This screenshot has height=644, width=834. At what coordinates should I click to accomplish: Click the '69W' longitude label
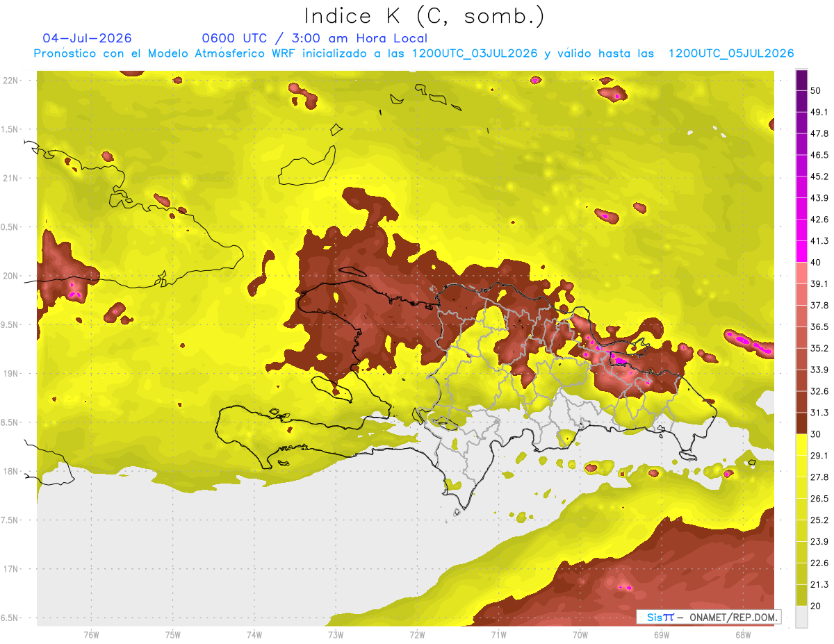pos(662,634)
